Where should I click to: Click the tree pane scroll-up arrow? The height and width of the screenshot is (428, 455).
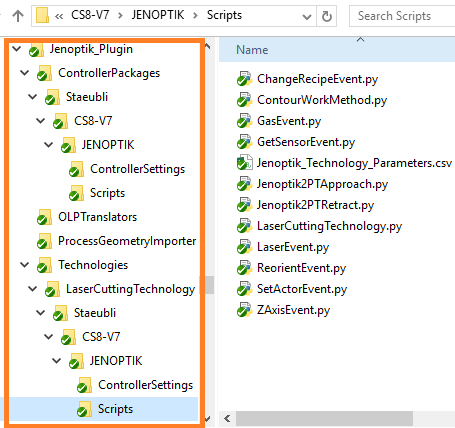(208, 46)
